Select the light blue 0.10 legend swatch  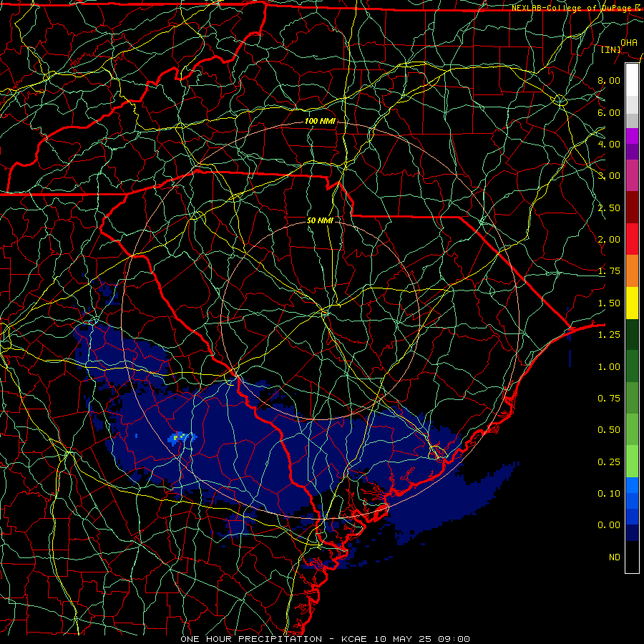(632, 485)
